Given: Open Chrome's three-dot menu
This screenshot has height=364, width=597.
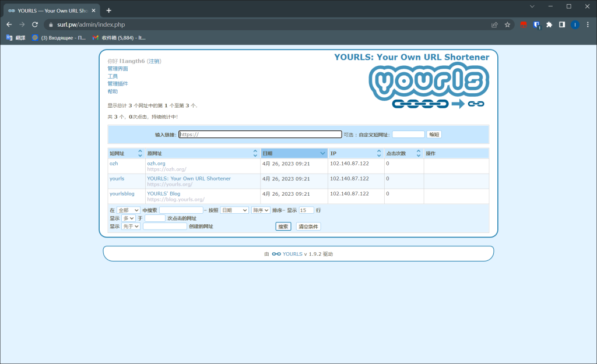Looking at the screenshot, I should click(588, 24).
